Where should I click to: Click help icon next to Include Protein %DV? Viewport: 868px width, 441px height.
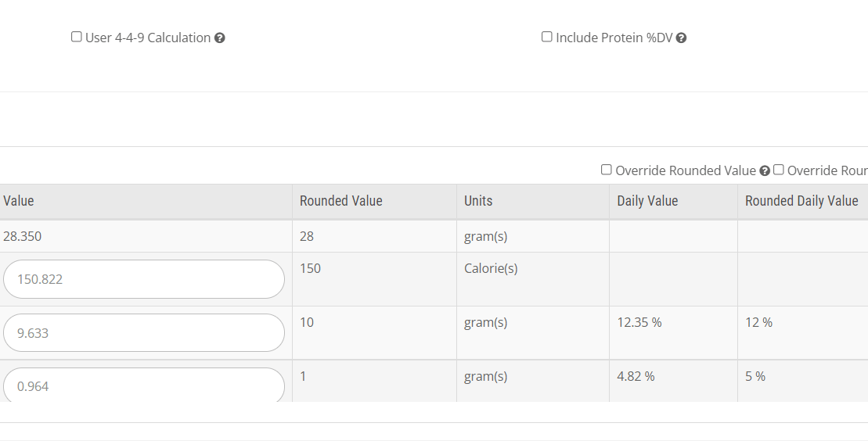[x=682, y=38]
